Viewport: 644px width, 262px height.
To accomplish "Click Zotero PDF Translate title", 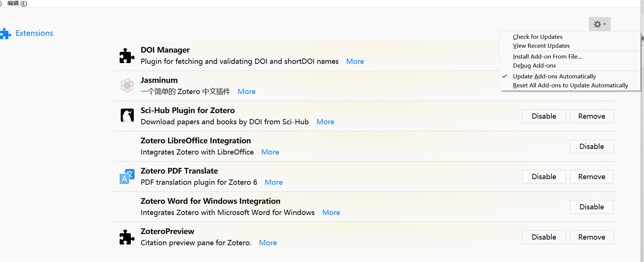I will [x=179, y=171].
